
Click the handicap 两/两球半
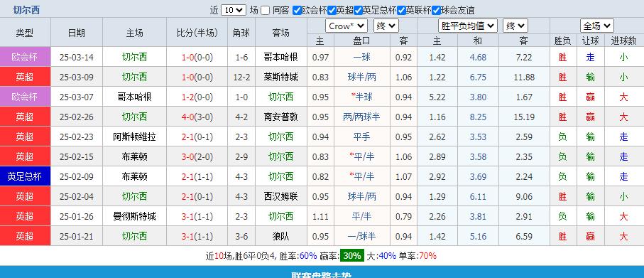point(362,117)
